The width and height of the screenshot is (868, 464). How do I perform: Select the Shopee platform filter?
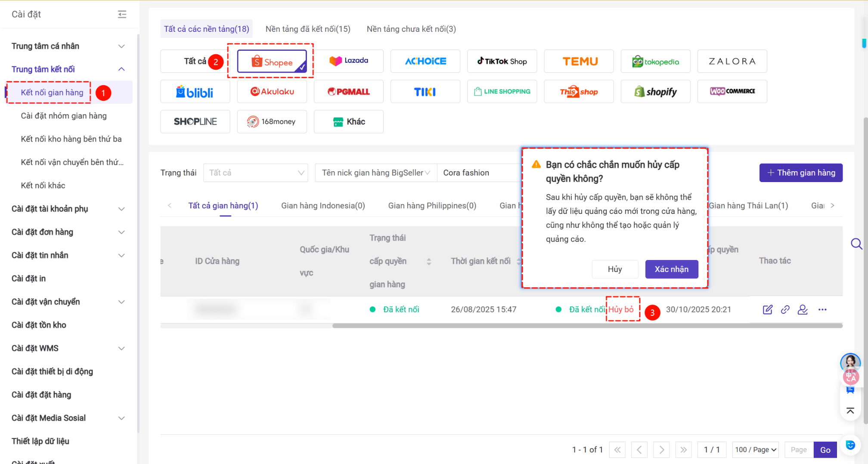tap(272, 62)
